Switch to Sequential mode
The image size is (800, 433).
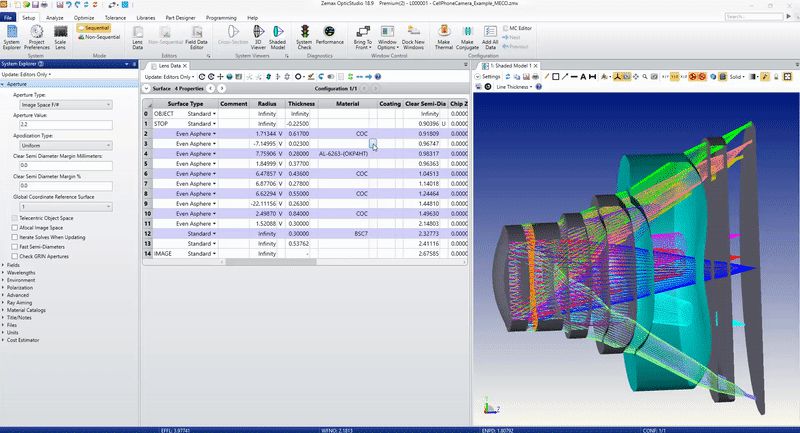click(x=94, y=28)
